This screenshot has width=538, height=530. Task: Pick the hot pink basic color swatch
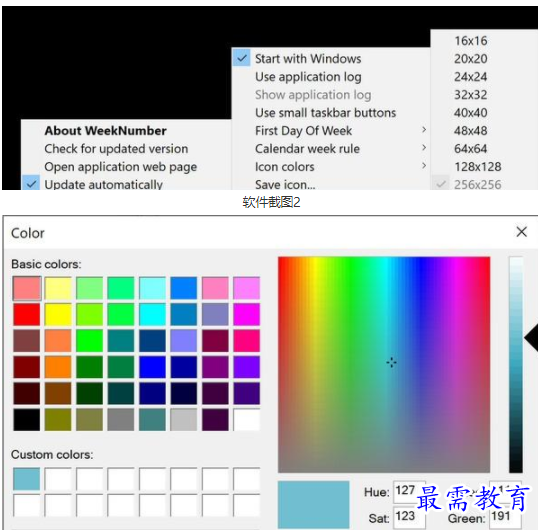246,341
